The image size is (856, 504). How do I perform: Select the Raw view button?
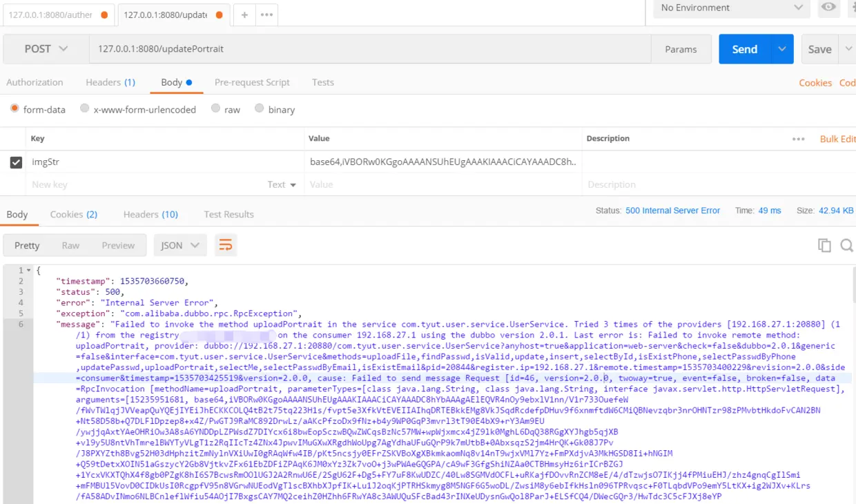coord(70,245)
